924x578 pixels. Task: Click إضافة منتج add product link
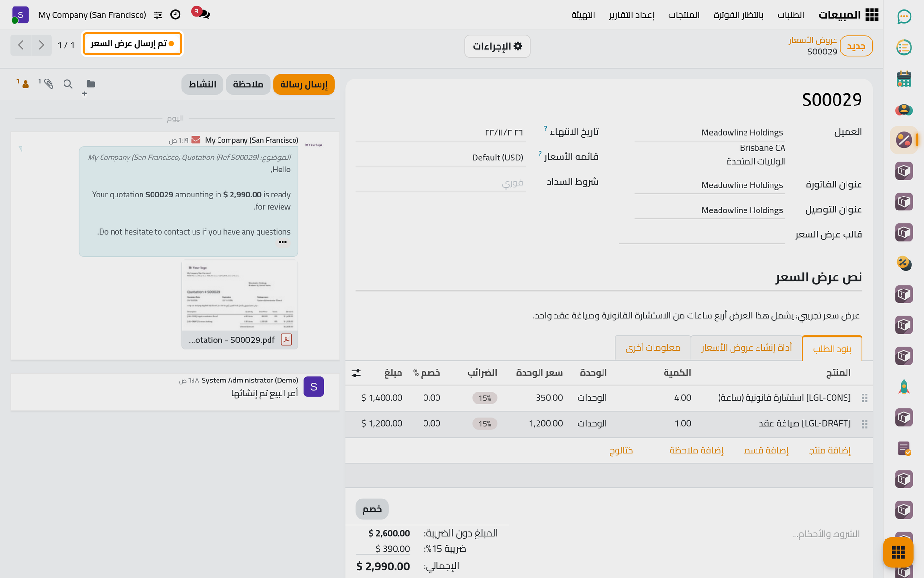[x=830, y=450]
